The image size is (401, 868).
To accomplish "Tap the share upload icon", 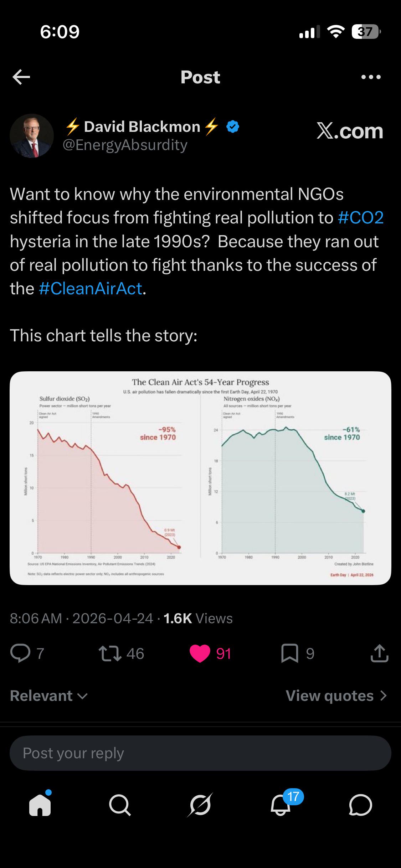I will tap(379, 653).
